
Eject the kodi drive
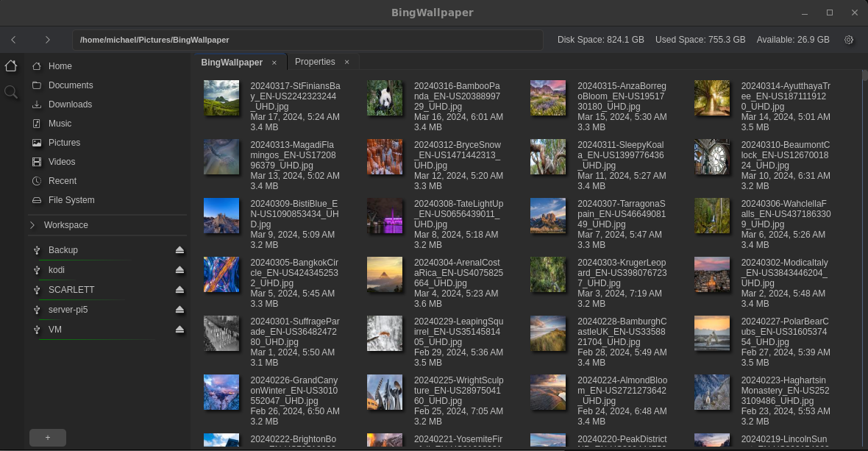[179, 270]
